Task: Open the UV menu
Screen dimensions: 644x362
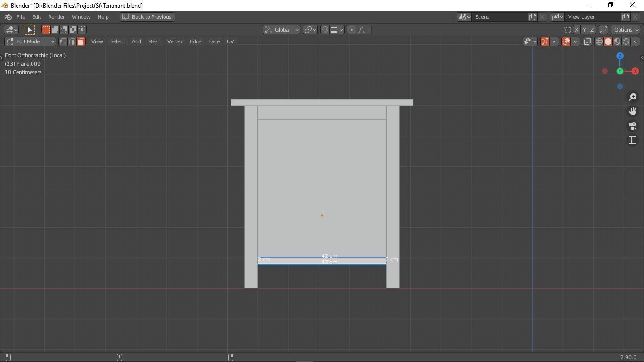Action: (230, 41)
